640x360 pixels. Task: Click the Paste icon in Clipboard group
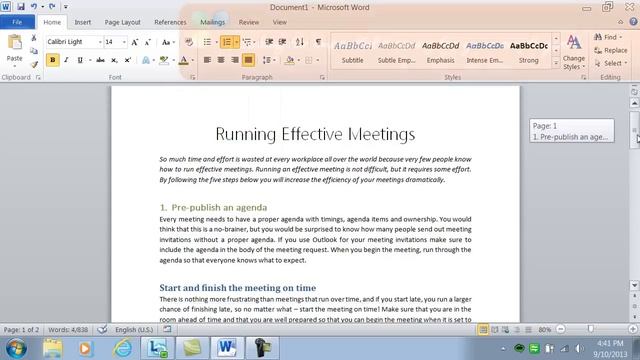pyautogui.click(x=14, y=42)
